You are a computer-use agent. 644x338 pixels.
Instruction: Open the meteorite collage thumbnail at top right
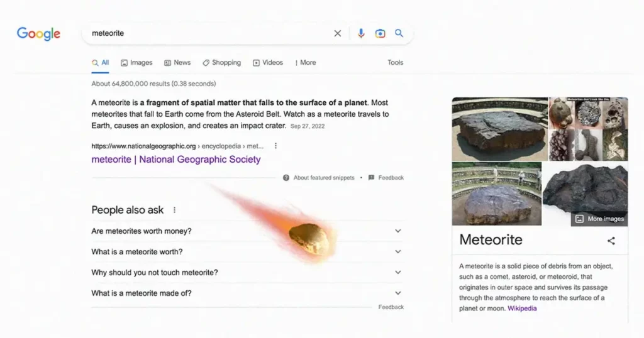click(x=588, y=129)
